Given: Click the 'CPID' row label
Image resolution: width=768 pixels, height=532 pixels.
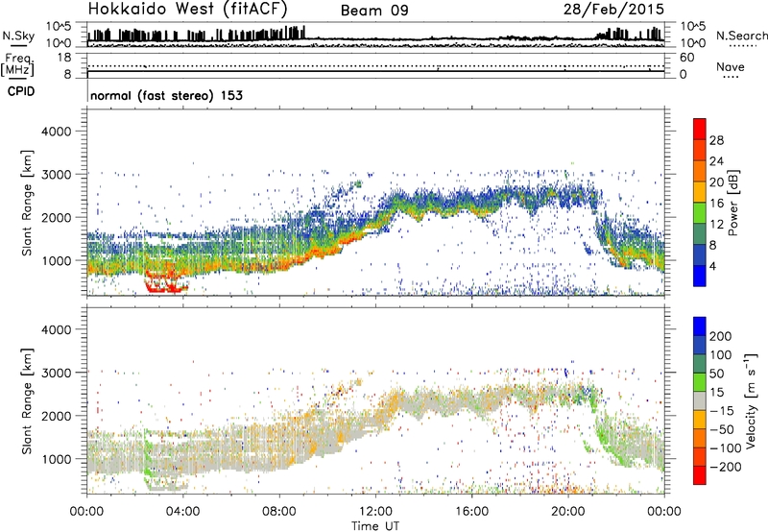Looking at the screenshot, I should [21, 91].
